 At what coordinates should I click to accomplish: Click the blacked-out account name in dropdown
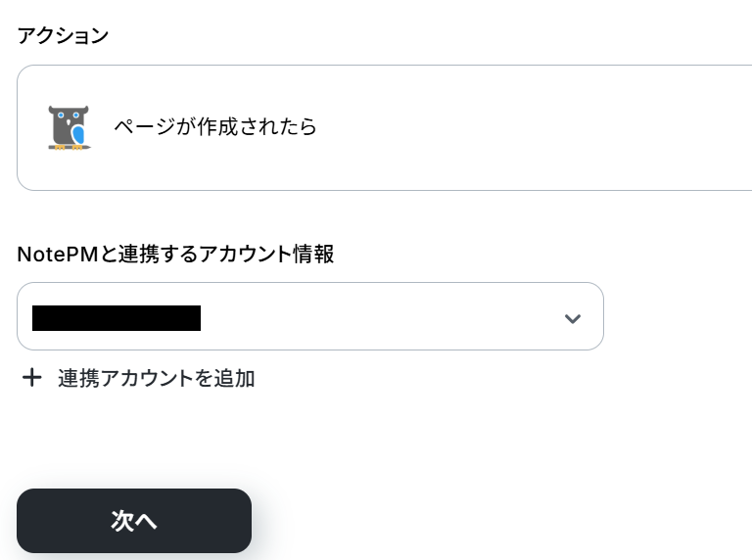[x=117, y=318]
